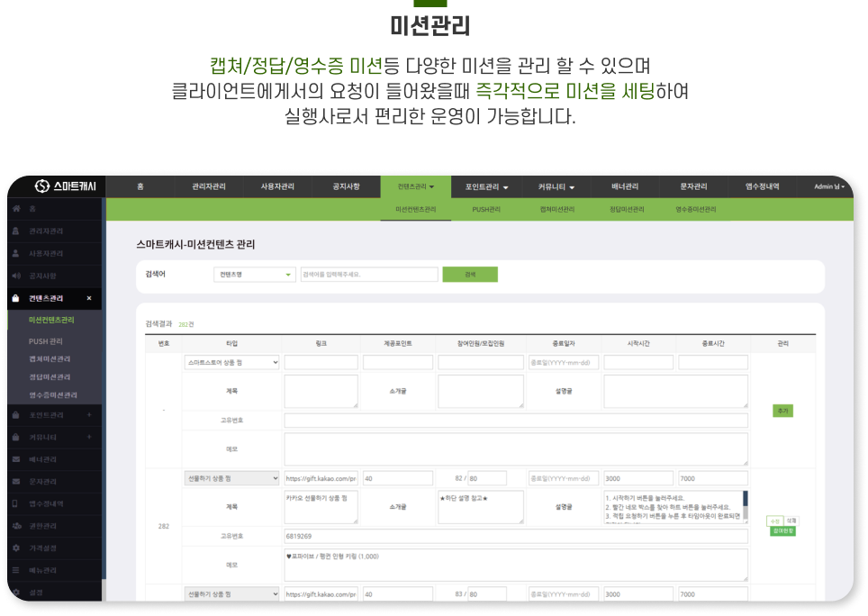Click the 문자관리 envelope icon in sidebar
The image size is (868, 616).
[16, 482]
